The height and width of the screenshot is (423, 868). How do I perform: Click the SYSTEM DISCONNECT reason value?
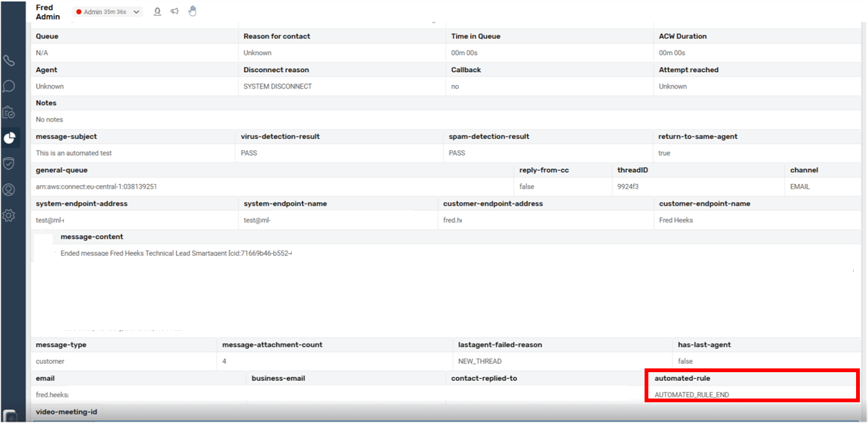(x=277, y=87)
